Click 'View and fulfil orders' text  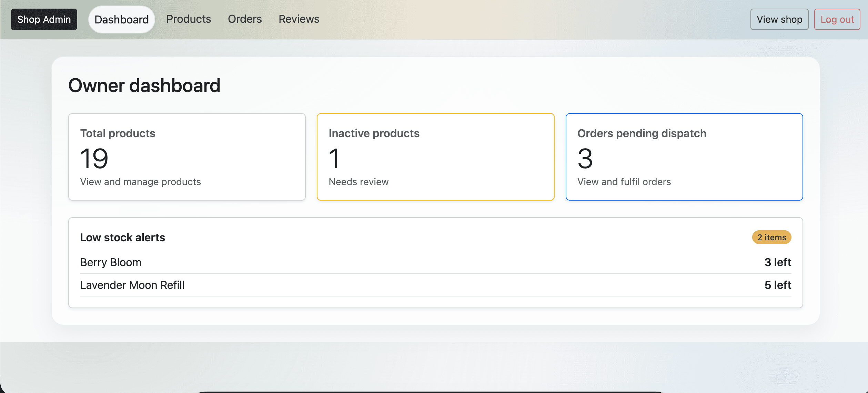click(624, 182)
